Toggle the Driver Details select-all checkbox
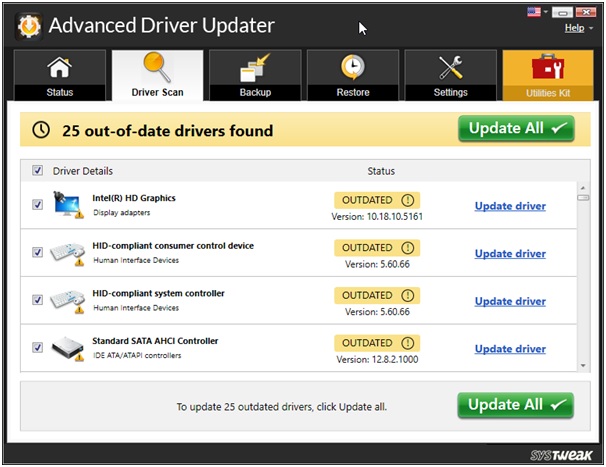The width and height of the screenshot is (606, 467). (x=38, y=171)
